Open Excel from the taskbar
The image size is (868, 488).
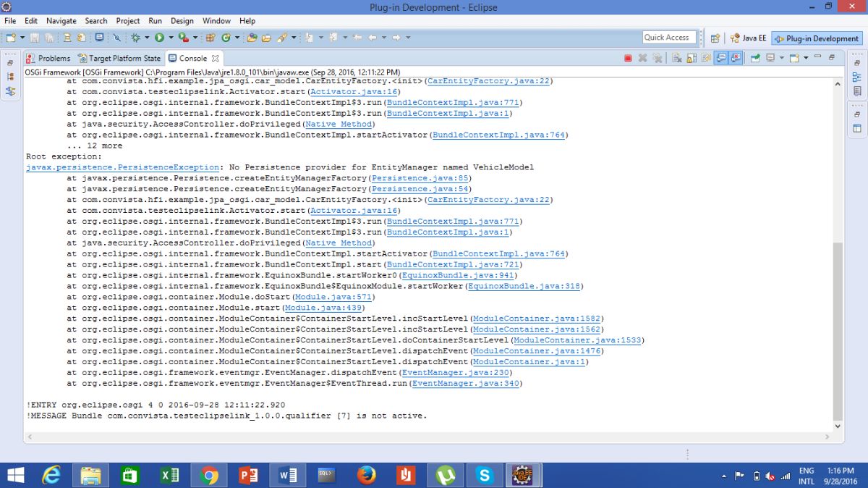click(169, 475)
